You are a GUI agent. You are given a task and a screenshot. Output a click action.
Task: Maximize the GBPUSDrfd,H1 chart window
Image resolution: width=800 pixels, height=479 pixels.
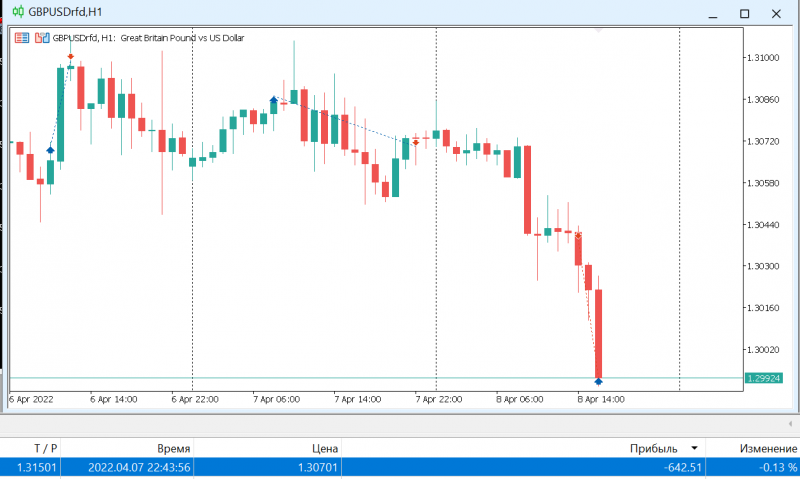coord(744,14)
